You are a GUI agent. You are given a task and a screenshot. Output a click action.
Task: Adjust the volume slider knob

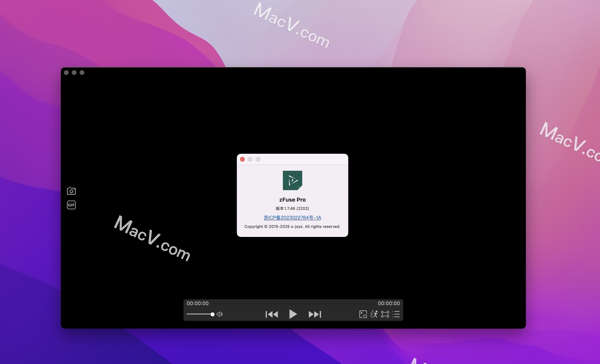click(x=212, y=314)
